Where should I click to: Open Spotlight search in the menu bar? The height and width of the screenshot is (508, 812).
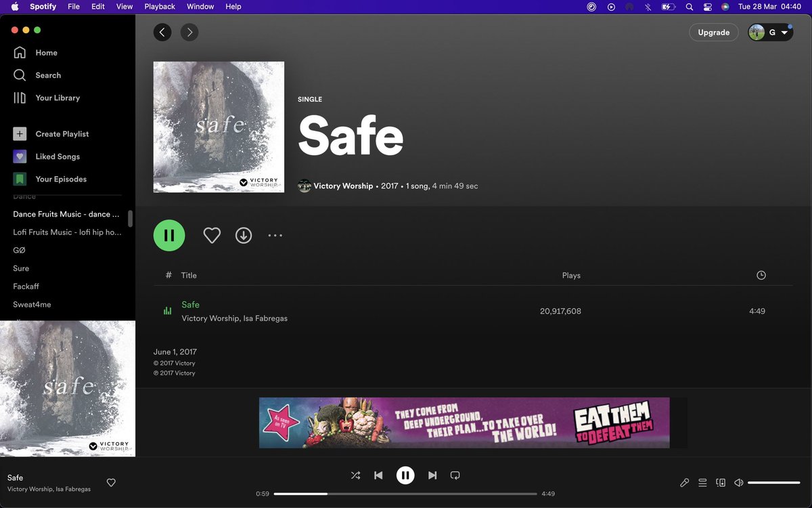(x=690, y=7)
